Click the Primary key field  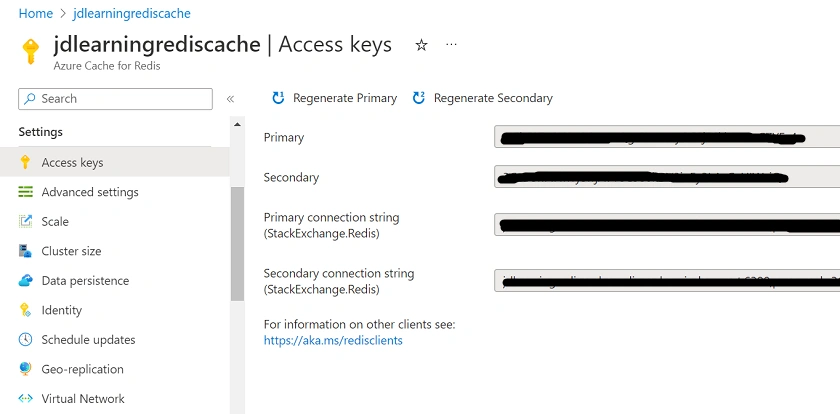[x=667, y=137]
